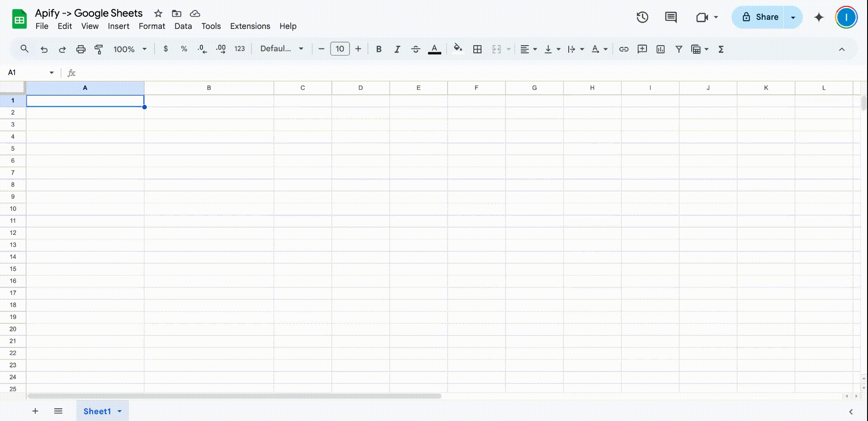Open the text color picker
The height and width of the screenshot is (421, 868).
pyautogui.click(x=434, y=49)
